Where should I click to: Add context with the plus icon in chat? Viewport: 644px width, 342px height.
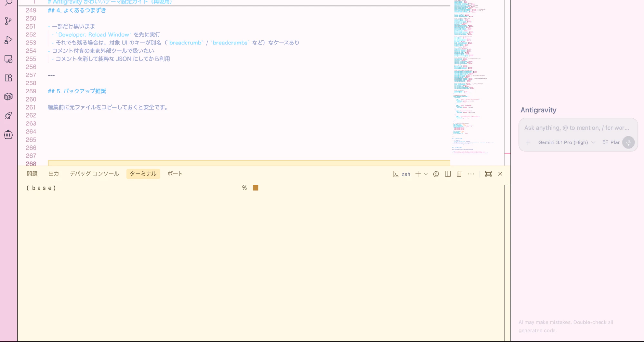[x=528, y=142]
